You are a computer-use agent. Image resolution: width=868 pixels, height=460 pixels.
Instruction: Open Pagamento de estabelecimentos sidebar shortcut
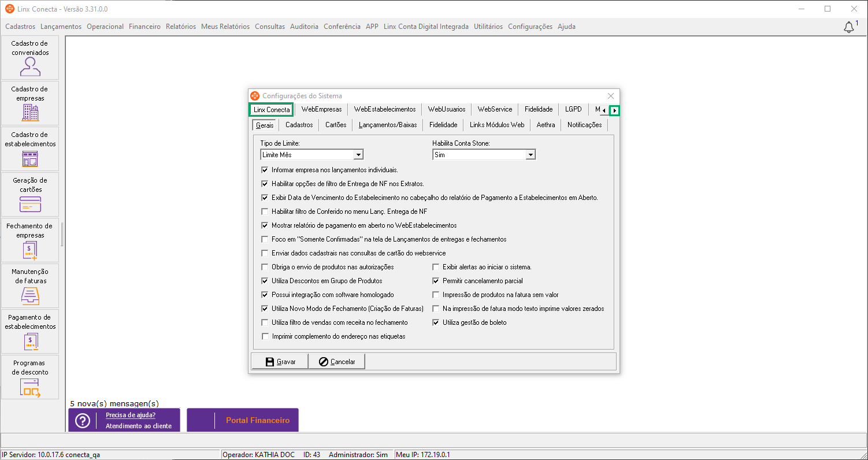pyautogui.click(x=30, y=332)
